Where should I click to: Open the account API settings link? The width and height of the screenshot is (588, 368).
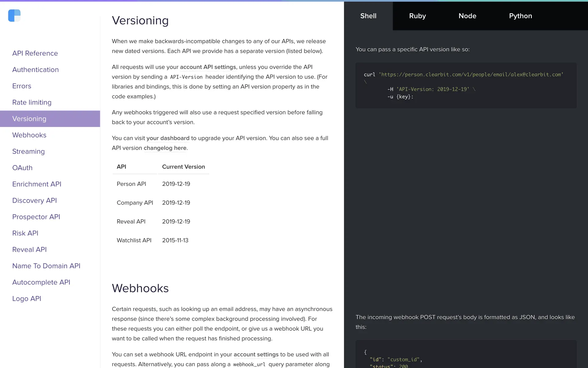click(x=208, y=67)
